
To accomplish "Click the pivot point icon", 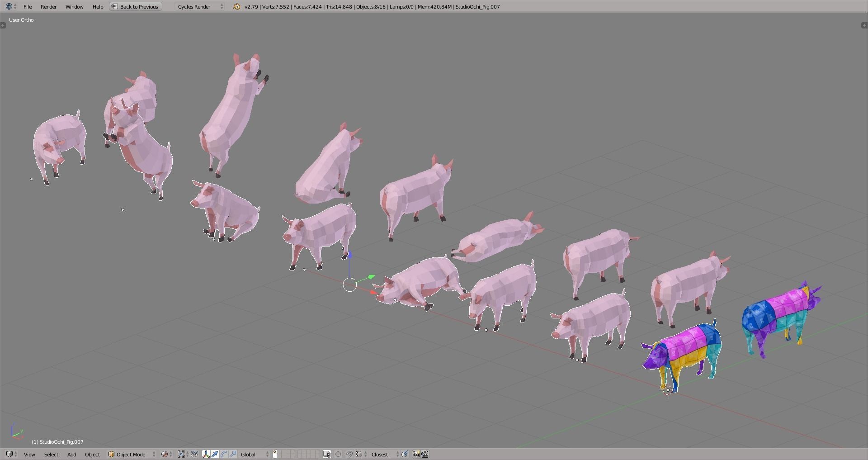I will 182,454.
